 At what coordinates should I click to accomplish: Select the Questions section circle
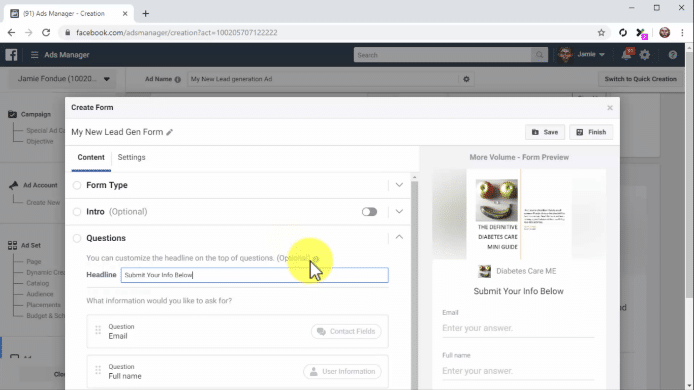click(77, 238)
